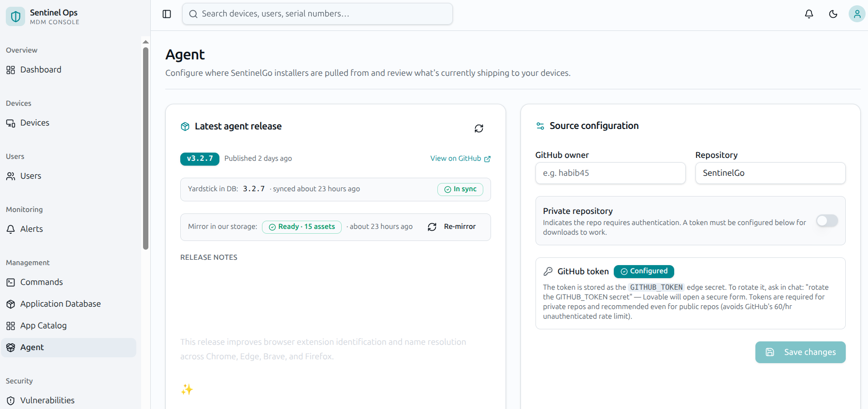
Task: Click the Sentinel Ops shield logo
Action: [15, 16]
